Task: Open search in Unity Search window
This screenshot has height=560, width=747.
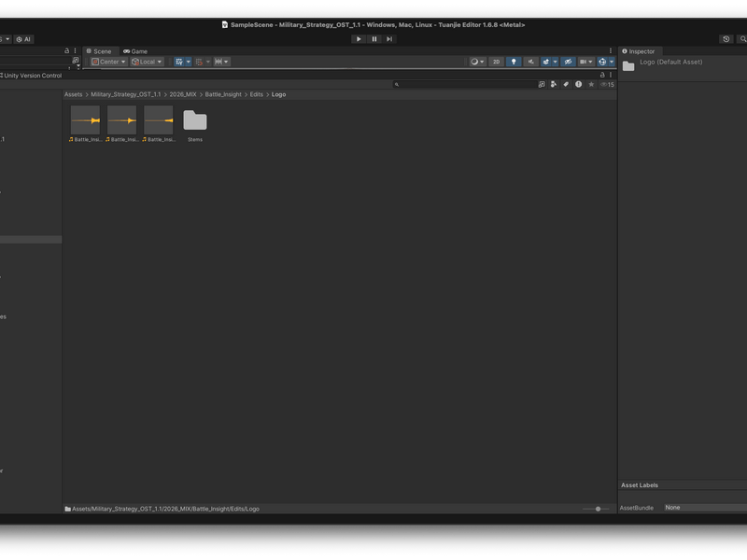Action: coord(542,84)
